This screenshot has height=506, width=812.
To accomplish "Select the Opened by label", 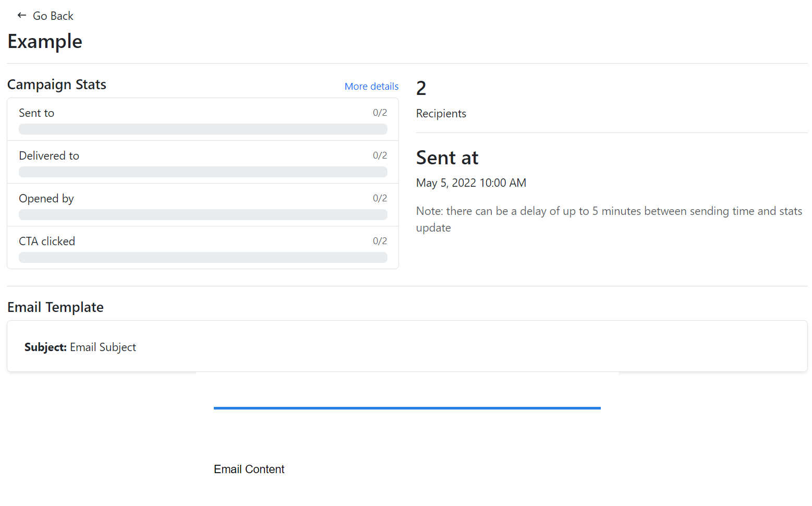I will pos(46,199).
